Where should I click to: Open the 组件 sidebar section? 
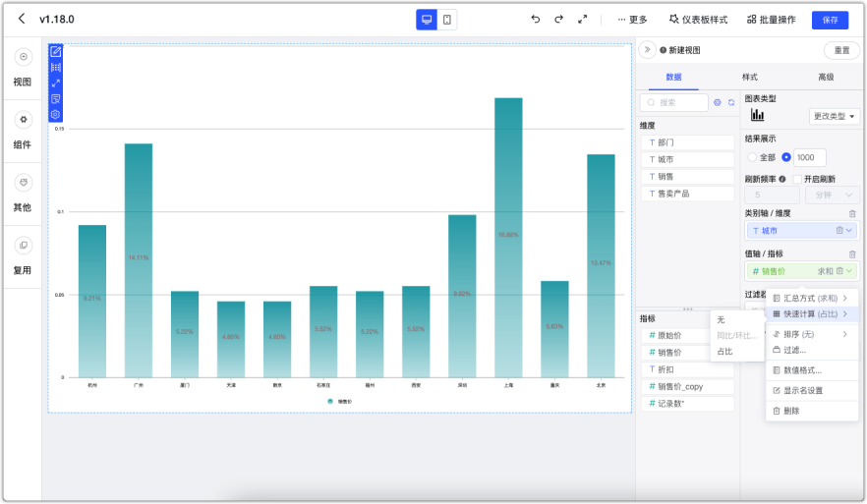[x=23, y=132]
